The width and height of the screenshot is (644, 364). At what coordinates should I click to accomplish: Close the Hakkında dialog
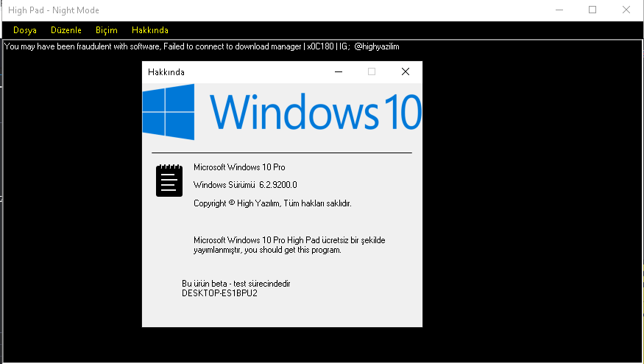pos(406,71)
